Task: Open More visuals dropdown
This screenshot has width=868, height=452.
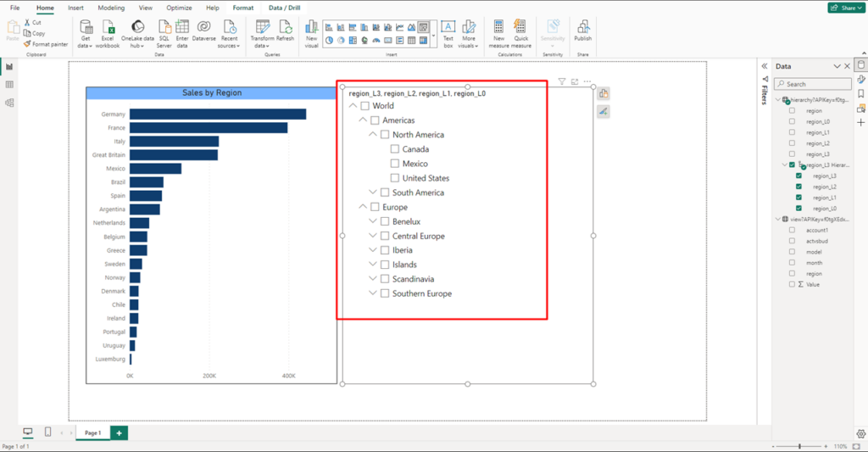Action: pyautogui.click(x=469, y=33)
